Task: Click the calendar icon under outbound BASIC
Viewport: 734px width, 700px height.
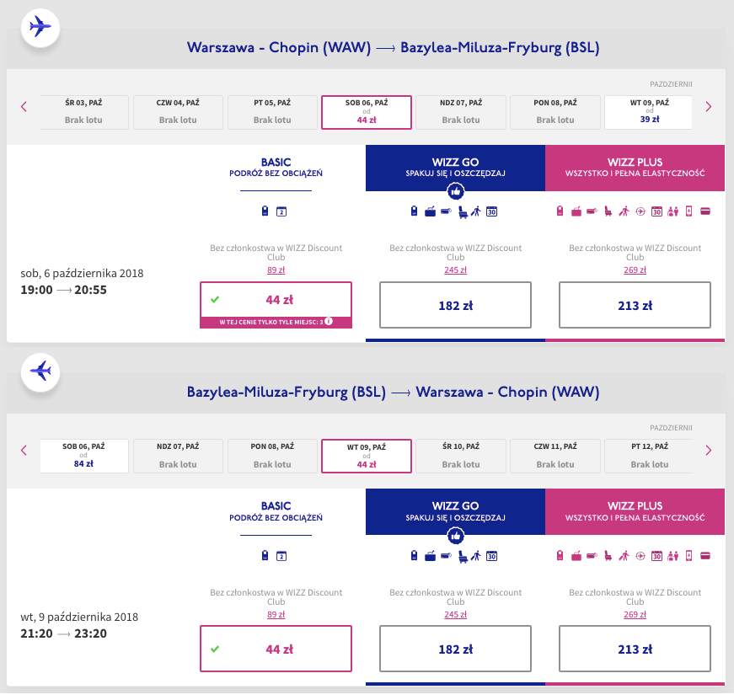Action: point(281,211)
